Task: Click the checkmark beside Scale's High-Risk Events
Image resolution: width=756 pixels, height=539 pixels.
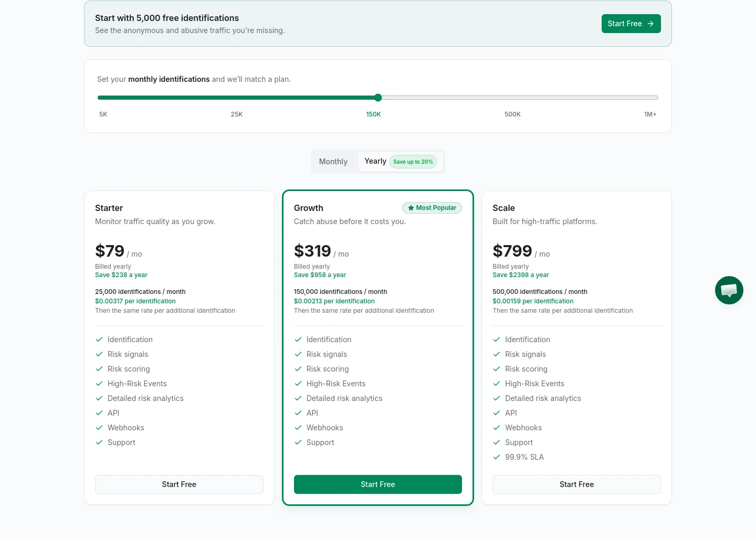Action: pyautogui.click(x=497, y=384)
